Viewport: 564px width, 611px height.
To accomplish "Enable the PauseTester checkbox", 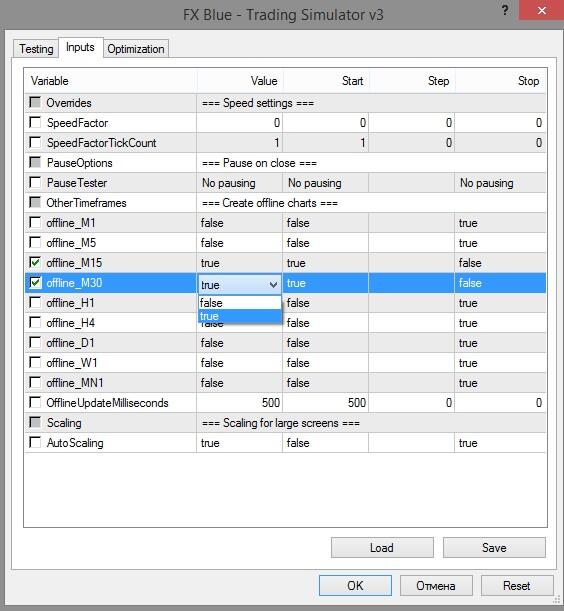I will pyautogui.click(x=35, y=182).
